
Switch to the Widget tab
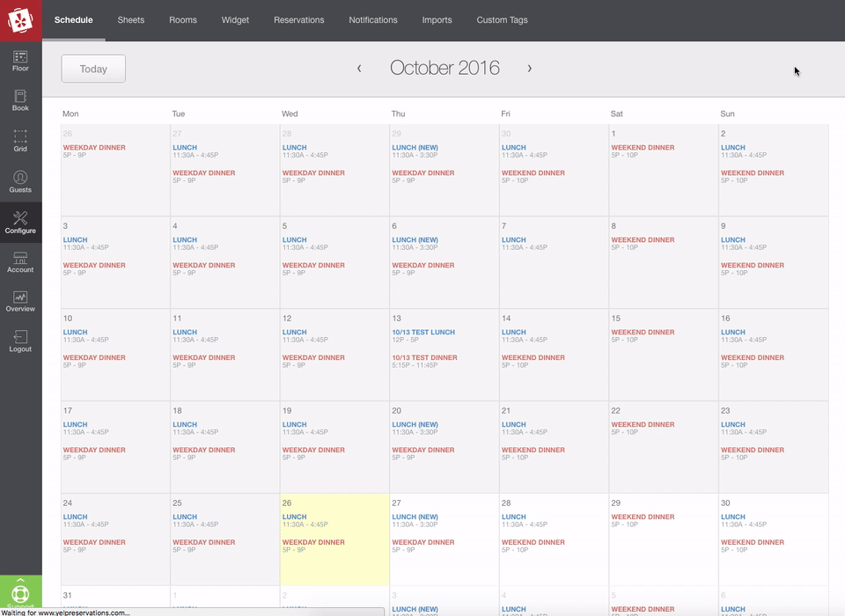[235, 20]
